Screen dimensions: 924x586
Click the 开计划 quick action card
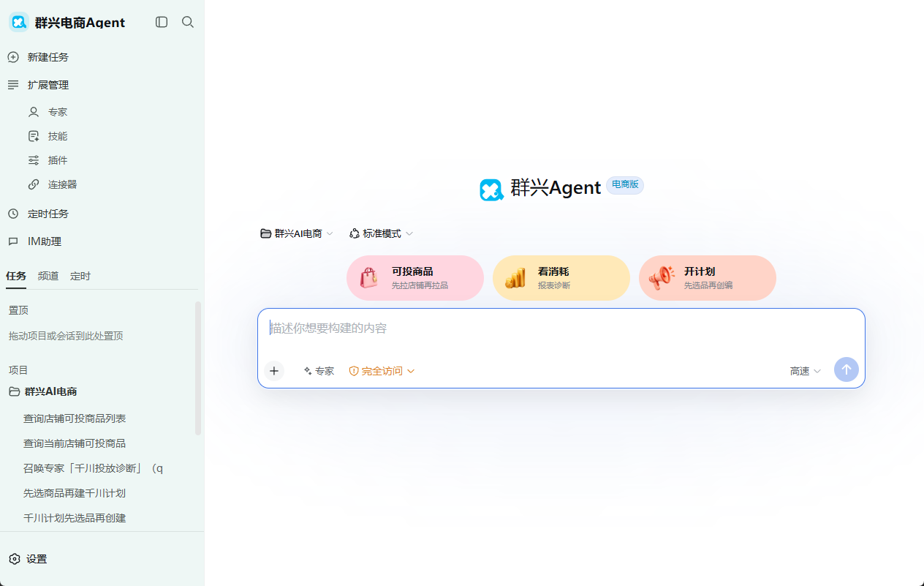point(708,278)
